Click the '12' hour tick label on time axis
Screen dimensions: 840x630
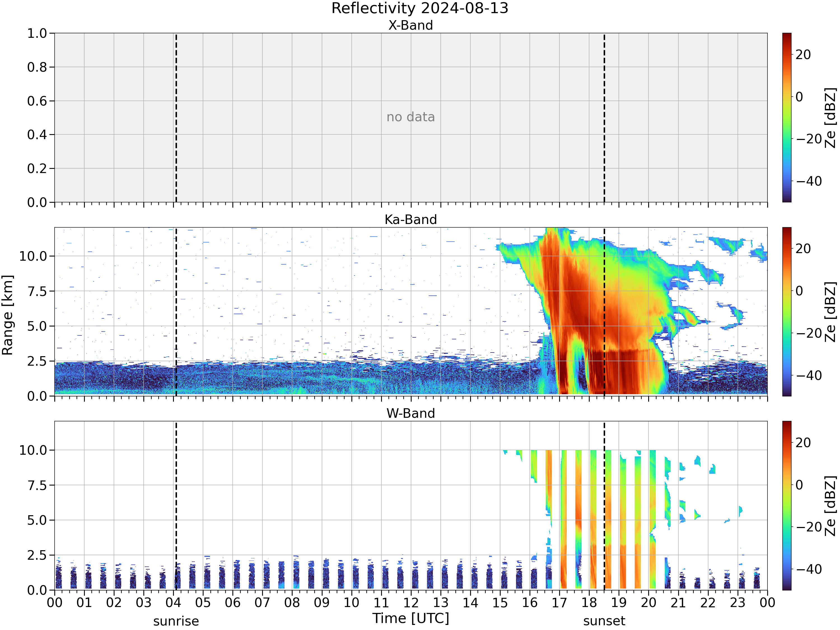[x=410, y=603]
